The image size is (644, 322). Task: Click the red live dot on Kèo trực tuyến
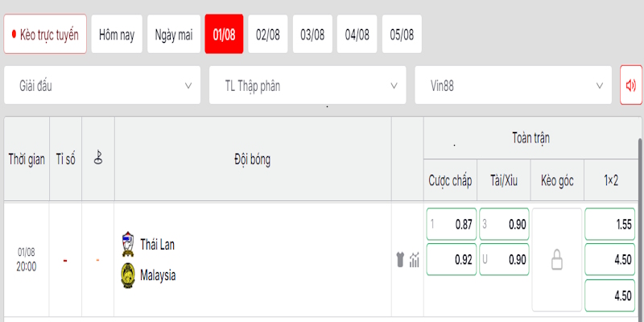[x=14, y=34]
